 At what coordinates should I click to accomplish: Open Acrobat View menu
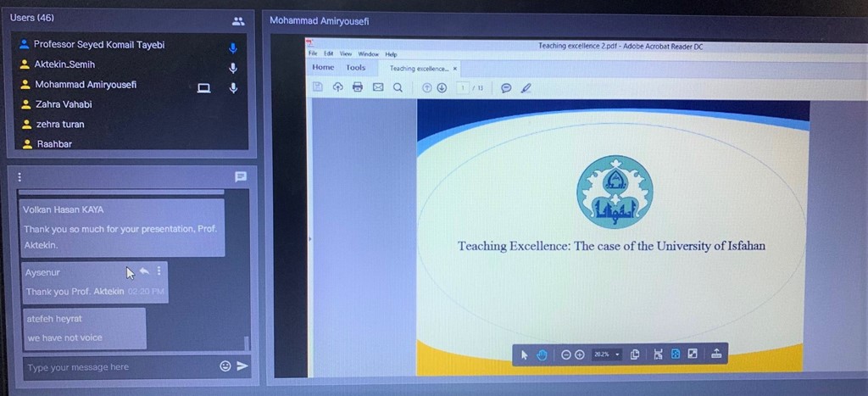pyautogui.click(x=346, y=53)
